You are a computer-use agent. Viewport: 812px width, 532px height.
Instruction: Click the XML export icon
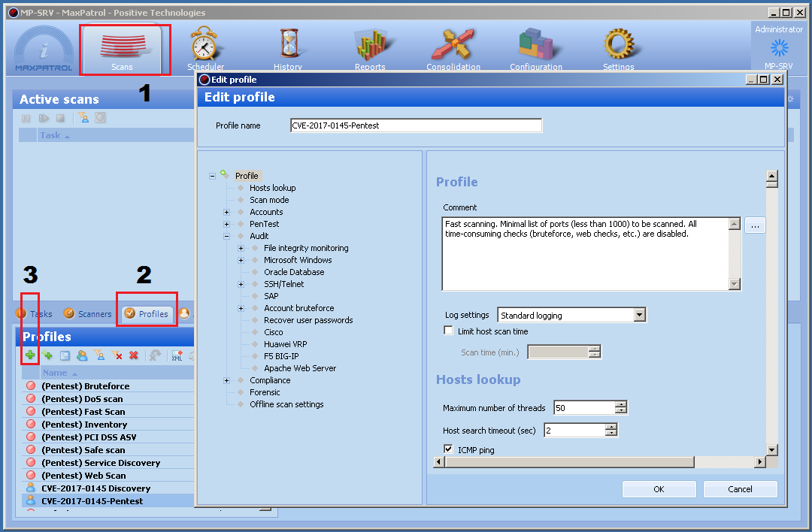[177, 355]
